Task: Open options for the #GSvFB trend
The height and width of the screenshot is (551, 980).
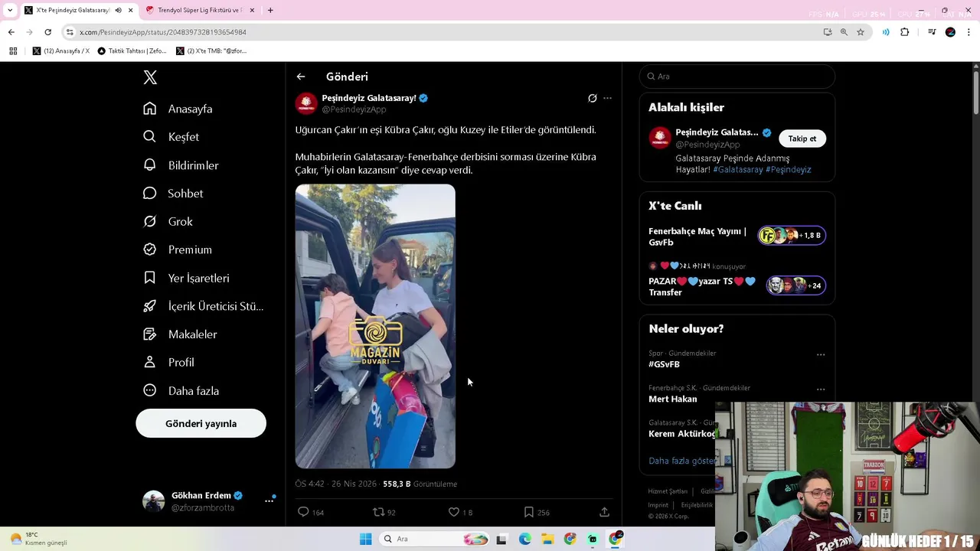Action: [x=821, y=354]
